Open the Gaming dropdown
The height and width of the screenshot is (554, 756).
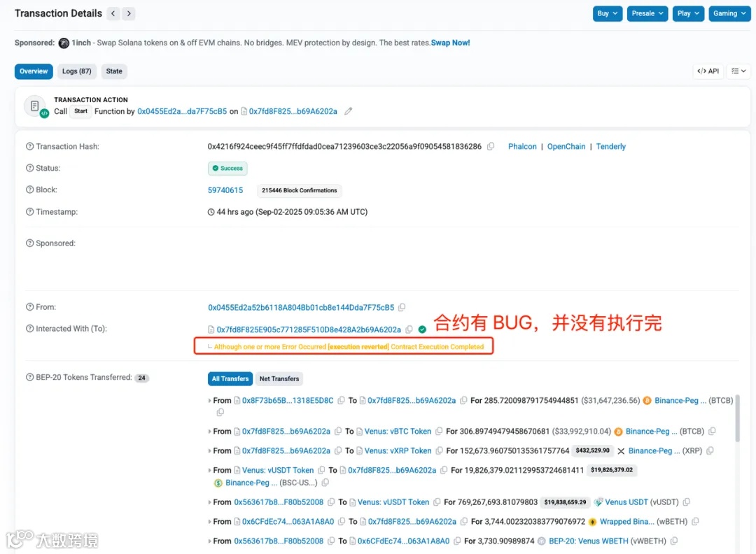point(729,13)
